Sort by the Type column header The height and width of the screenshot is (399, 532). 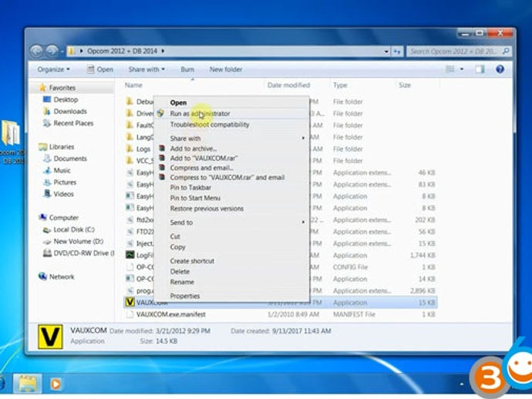pyautogui.click(x=340, y=85)
